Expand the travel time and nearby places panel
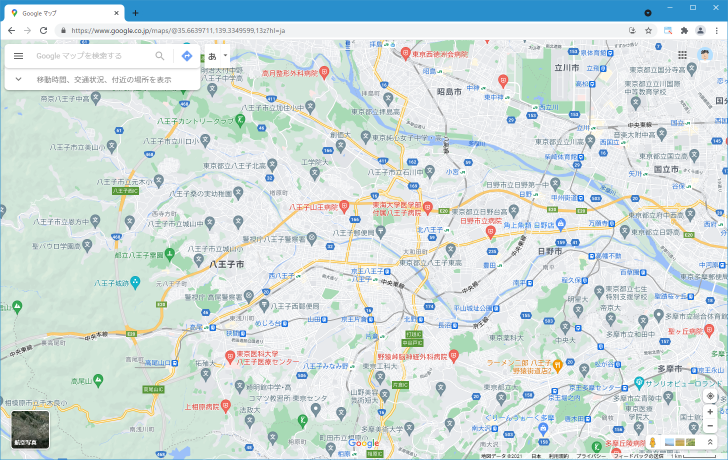 [x=102, y=79]
